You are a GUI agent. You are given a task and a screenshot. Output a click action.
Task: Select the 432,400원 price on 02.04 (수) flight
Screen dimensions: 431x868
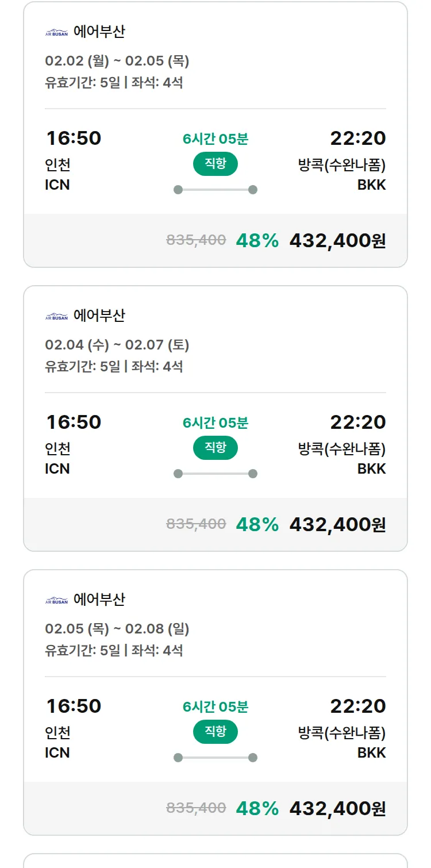pyautogui.click(x=337, y=524)
